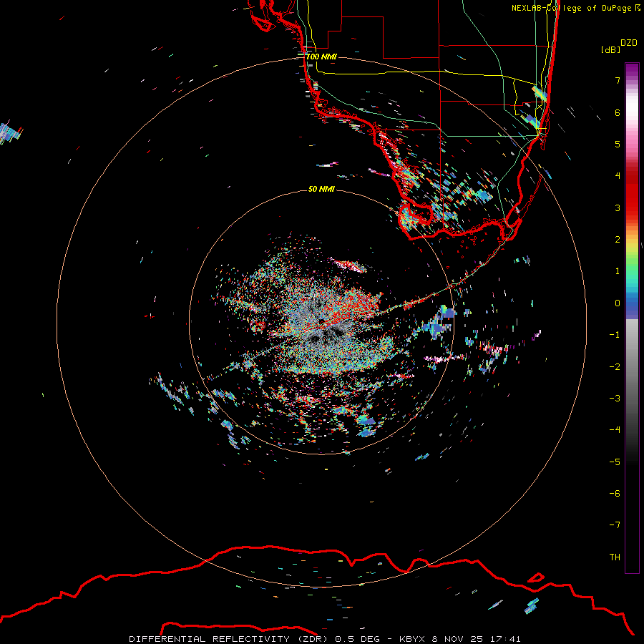
Task: Click the scale value 2 label
Action: point(618,240)
